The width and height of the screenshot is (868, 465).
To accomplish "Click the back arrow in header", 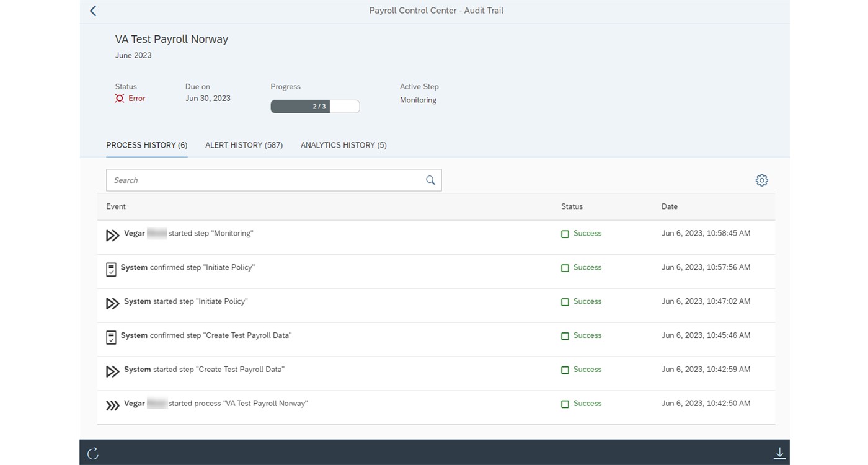I will [93, 11].
